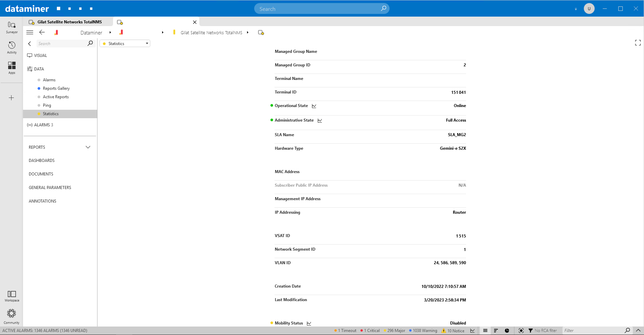The width and height of the screenshot is (644, 335).
Task: Open trend graph for Operational State
Action: tap(314, 106)
